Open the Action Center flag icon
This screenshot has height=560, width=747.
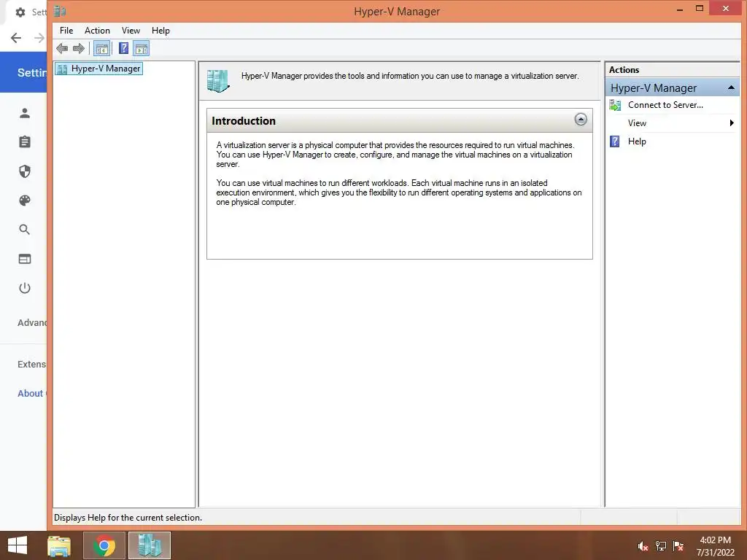[x=678, y=546]
